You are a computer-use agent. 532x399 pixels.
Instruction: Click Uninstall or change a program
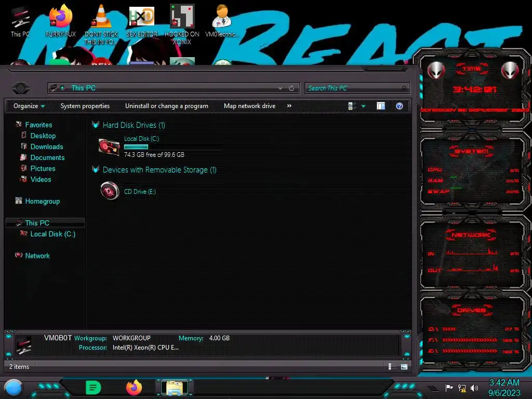167,106
